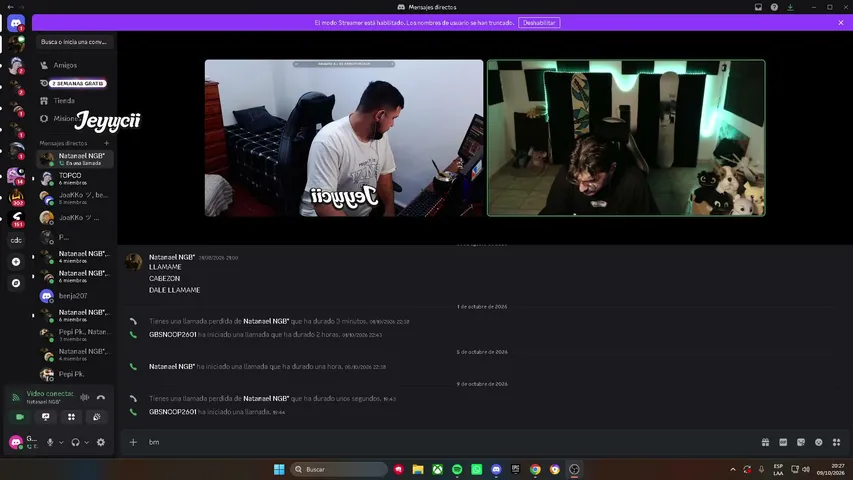Select Natanael NGB* En una llamada conversation
Viewport: 853px width, 480px height.
[x=75, y=159]
